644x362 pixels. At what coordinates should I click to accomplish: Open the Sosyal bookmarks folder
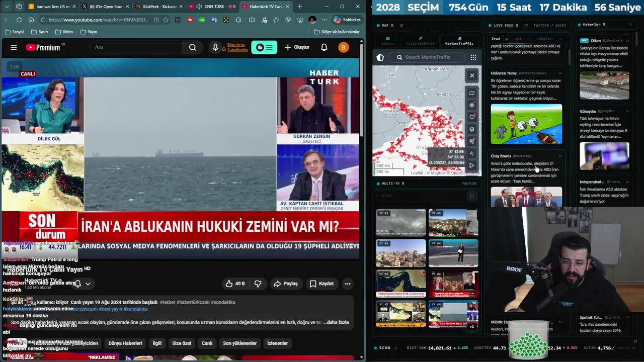coord(14,32)
